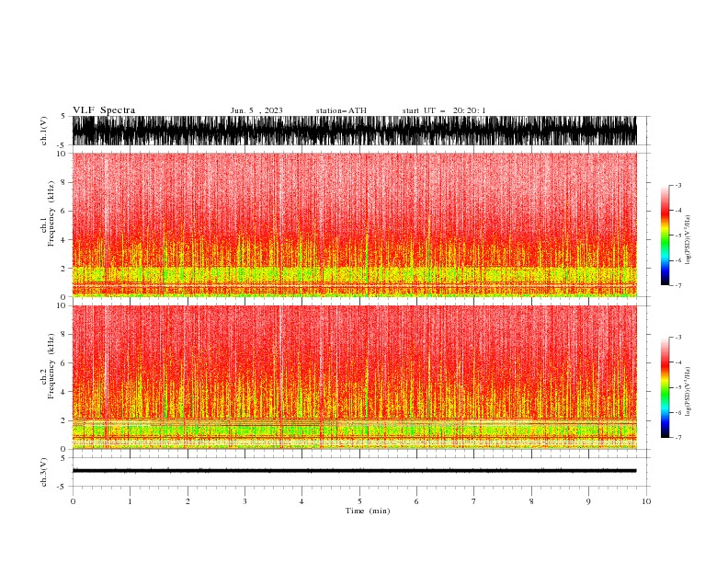This screenshot has height=563, width=728.
Task: Click the ch.2 spectrogram color scale bar
Action: point(665,387)
